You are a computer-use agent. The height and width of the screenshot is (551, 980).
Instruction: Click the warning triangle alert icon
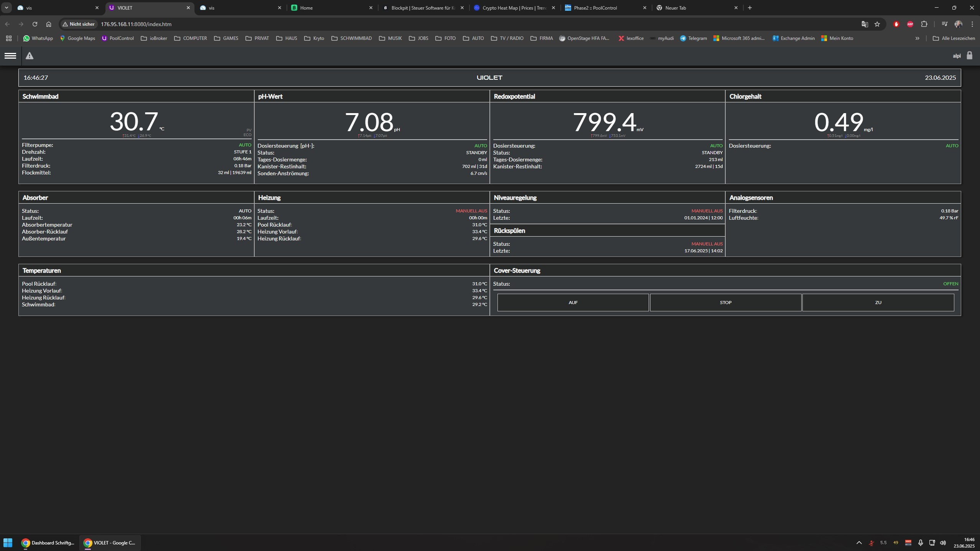click(30, 56)
